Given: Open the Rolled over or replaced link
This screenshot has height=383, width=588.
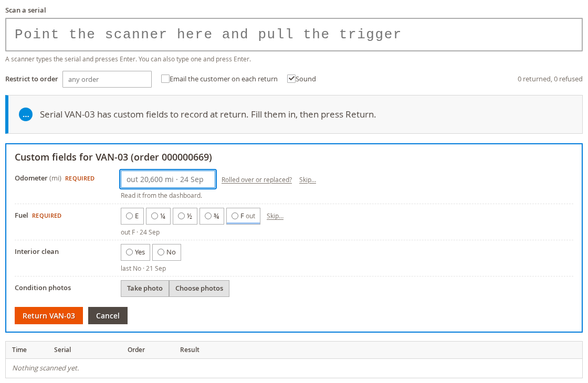Looking at the screenshot, I should [257, 180].
